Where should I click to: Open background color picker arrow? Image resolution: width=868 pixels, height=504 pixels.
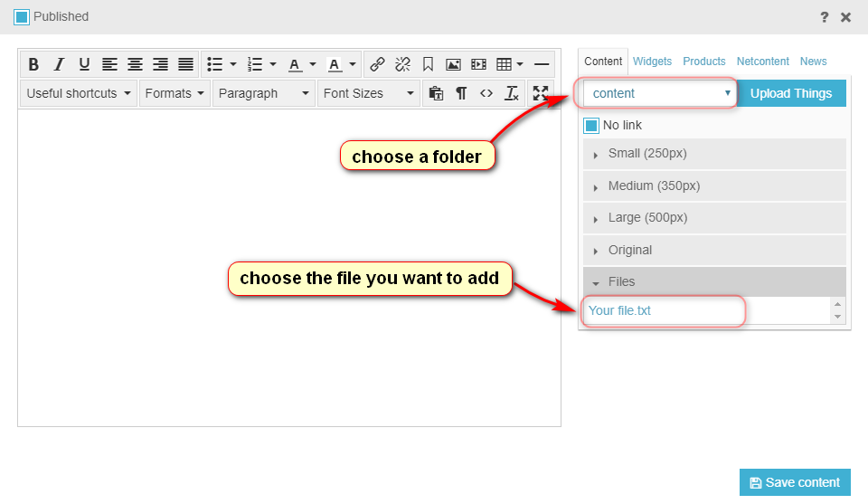pyautogui.click(x=353, y=64)
